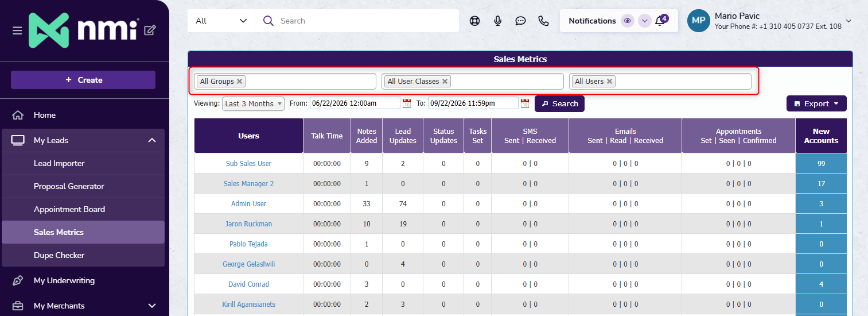This screenshot has height=316, width=868.
Task: Open the From date calendar icon
Action: click(x=407, y=103)
